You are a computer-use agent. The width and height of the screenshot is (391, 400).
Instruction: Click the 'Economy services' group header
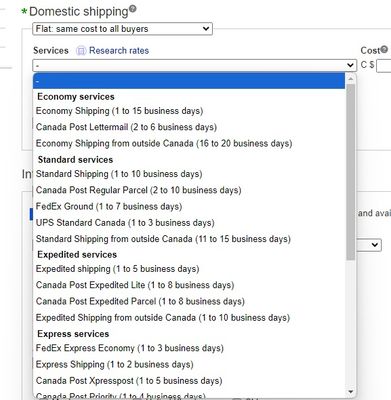[76, 97]
